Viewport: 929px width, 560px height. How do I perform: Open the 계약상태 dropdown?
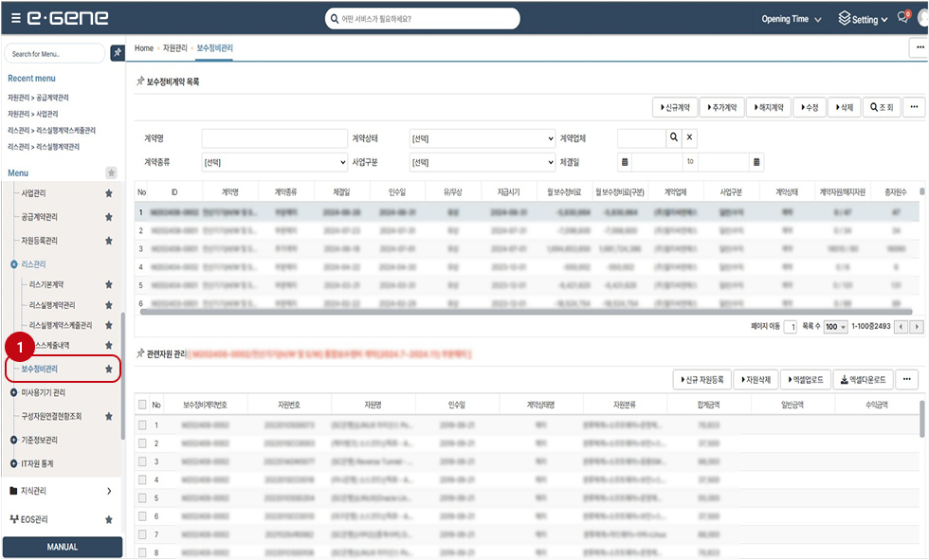click(x=482, y=138)
